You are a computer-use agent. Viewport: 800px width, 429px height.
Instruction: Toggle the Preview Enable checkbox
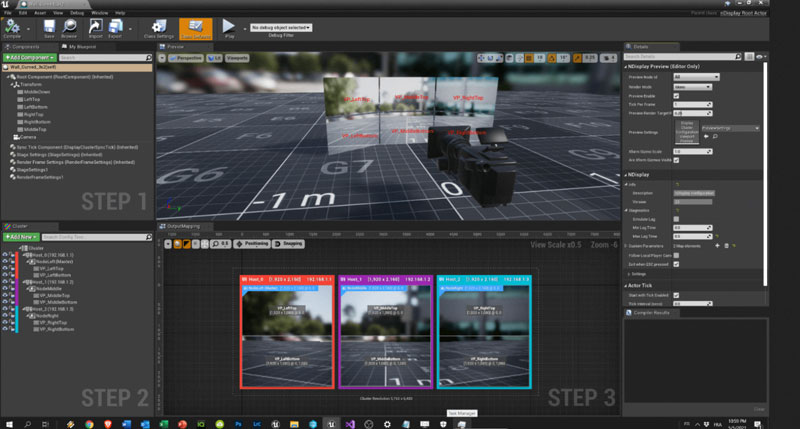(x=677, y=96)
